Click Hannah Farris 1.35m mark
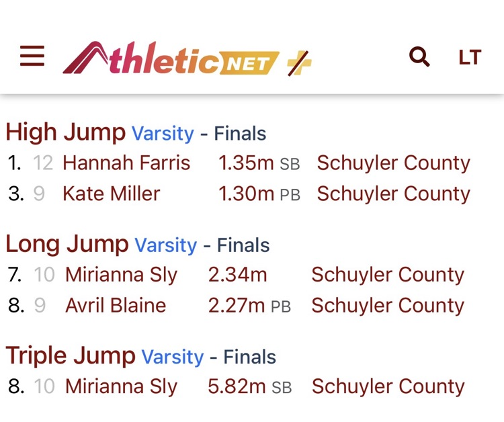 246,163
